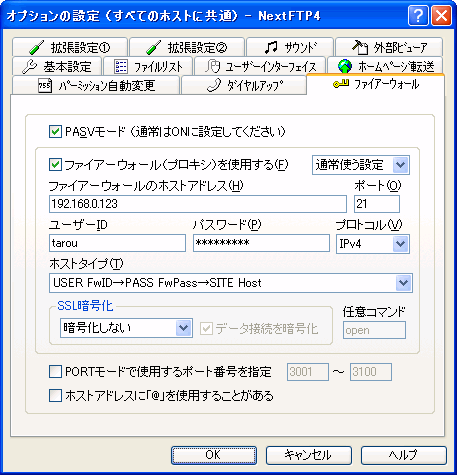This screenshot has width=457, height=475.
Task: Check ホストアドレスに「@」を使用することがある option
Action: click(55, 396)
